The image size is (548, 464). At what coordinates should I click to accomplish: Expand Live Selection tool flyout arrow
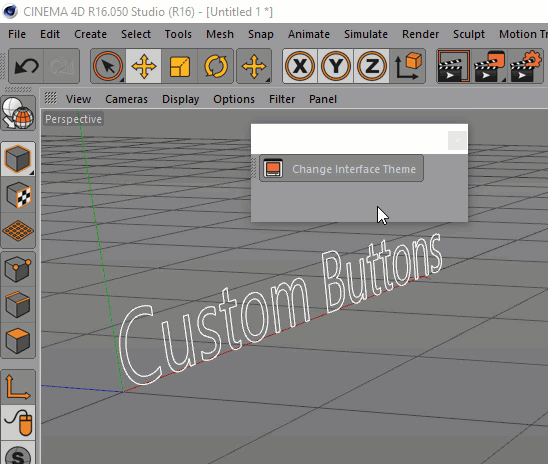(x=122, y=80)
